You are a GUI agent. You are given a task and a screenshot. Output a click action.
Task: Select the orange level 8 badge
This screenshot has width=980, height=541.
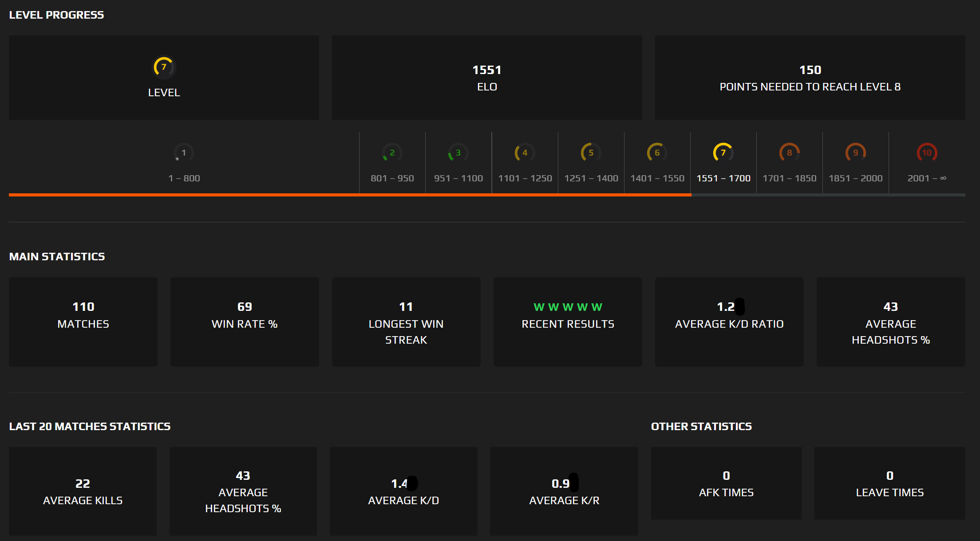click(x=789, y=153)
